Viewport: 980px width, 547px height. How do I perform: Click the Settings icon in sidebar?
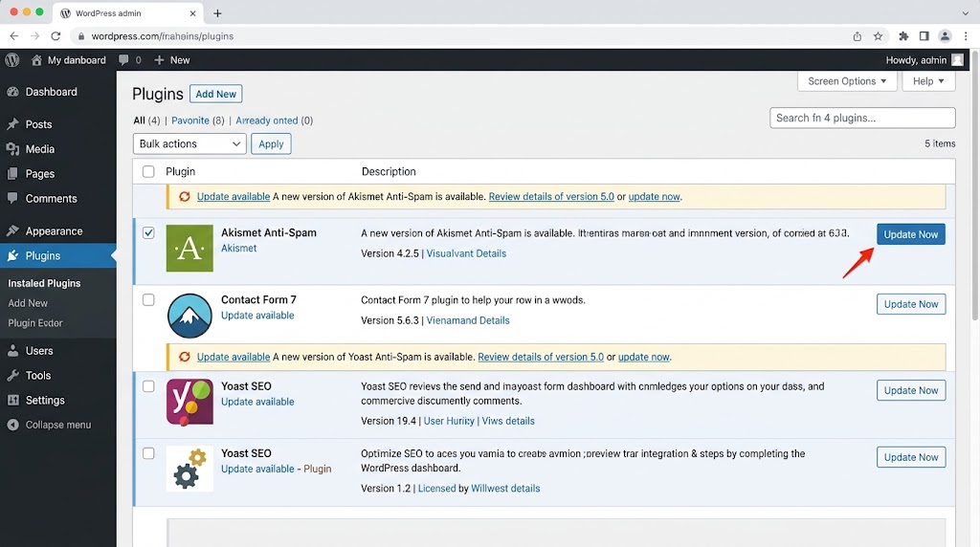point(12,401)
